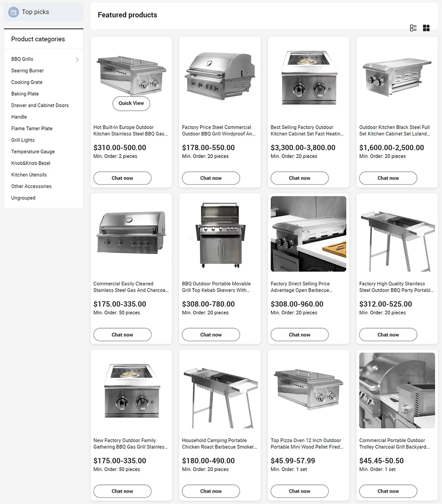Click the Outdoor Kitchen Black Steel product image

(397, 77)
